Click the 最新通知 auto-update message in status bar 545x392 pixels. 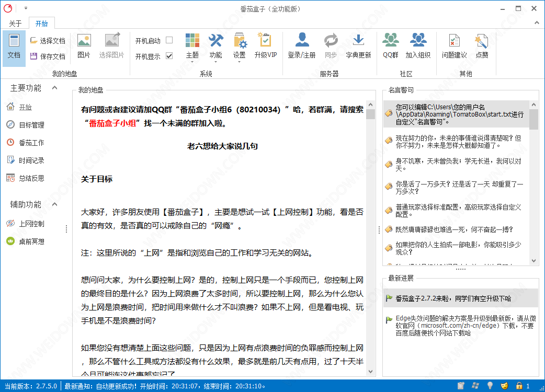pos(165,386)
